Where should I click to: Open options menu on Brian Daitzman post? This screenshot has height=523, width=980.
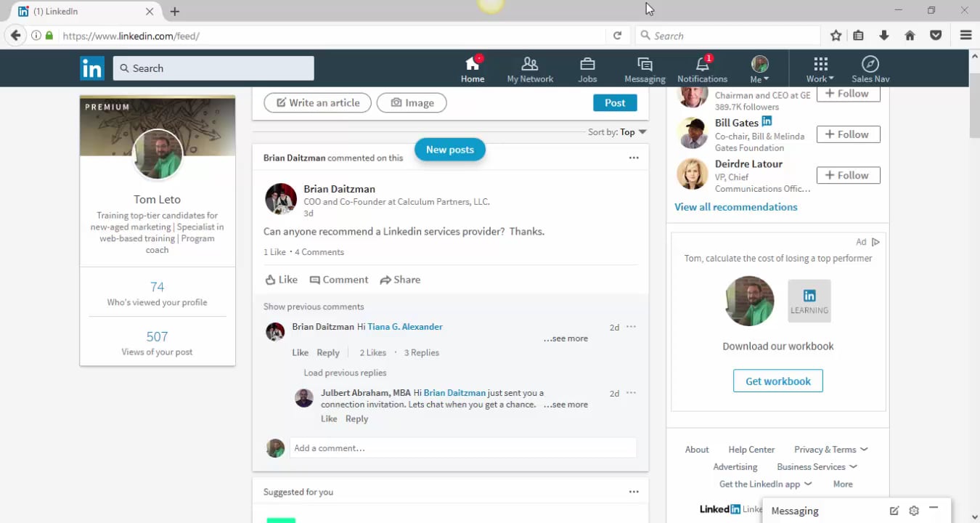634,158
